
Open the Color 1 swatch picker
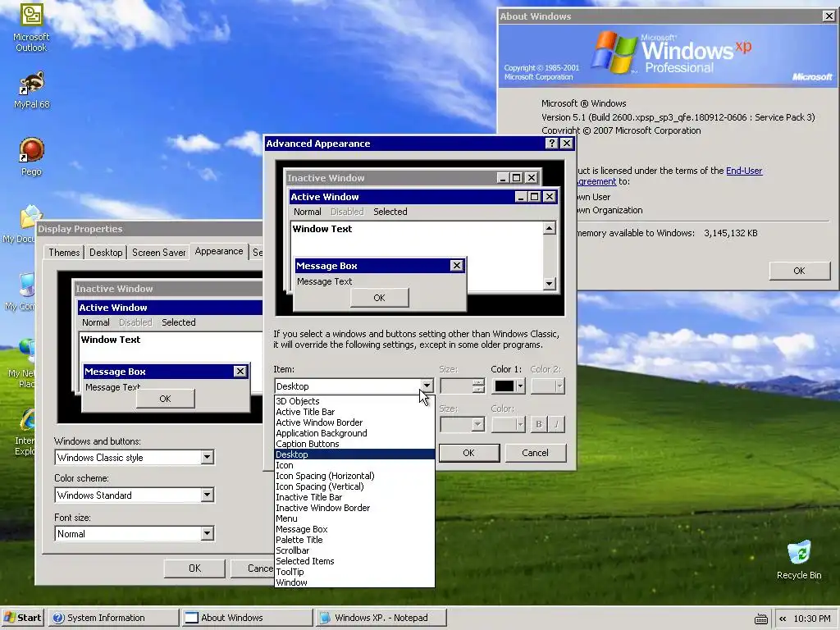[x=509, y=386]
